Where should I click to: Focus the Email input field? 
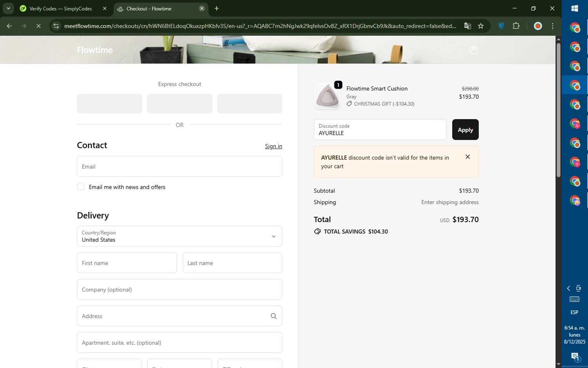[180, 166]
